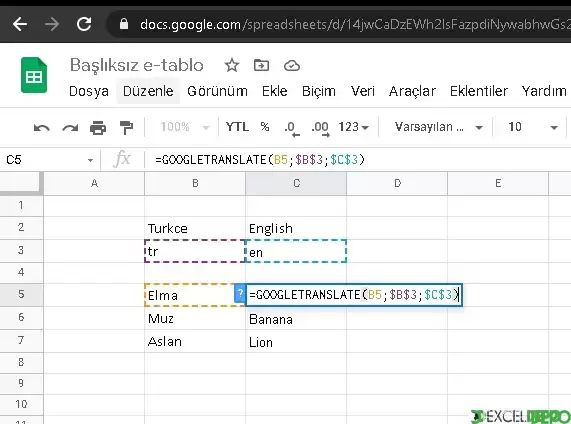Select row 2 header
Image resolution: width=571 pixels, height=424 pixels.
click(x=21, y=228)
